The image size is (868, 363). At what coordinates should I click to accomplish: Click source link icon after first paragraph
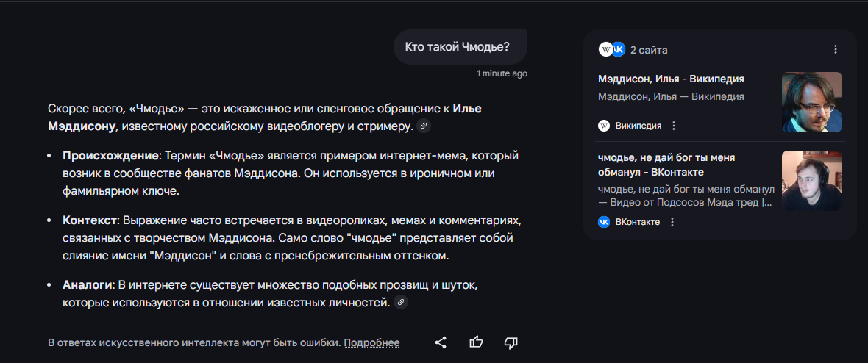(423, 126)
